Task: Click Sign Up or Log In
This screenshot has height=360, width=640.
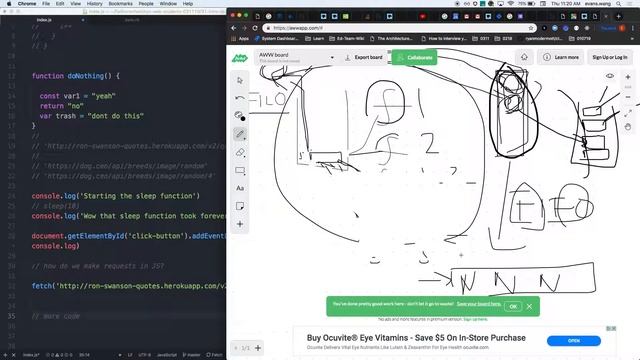Action: [610, 57]
